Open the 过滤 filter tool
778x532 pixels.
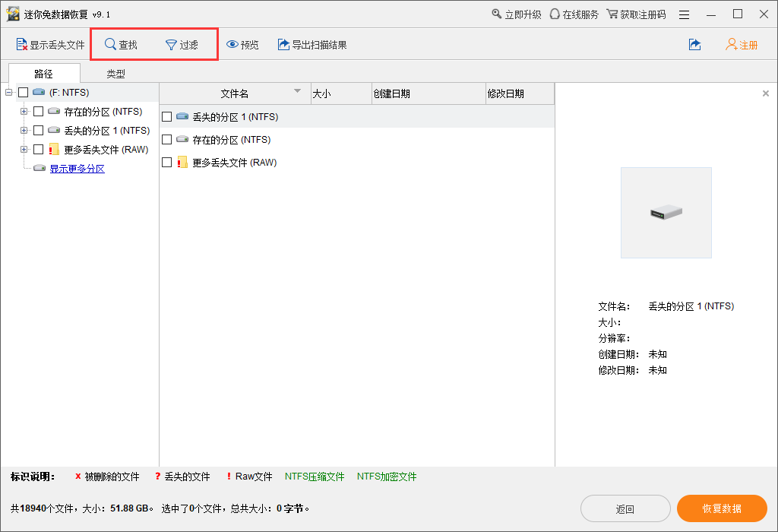(x=172, y=45)
